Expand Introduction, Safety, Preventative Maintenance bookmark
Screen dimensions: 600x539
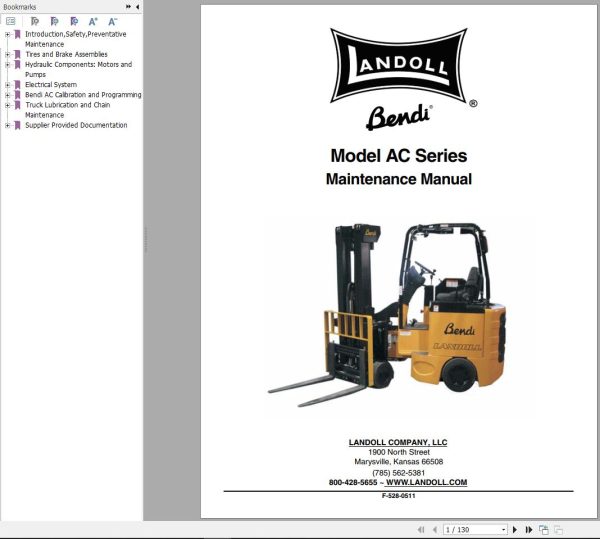pyautogui.click(x=7, y=34)
